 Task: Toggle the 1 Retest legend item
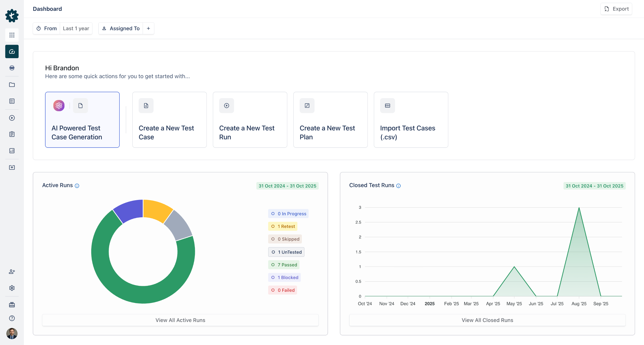coord(283,226)
